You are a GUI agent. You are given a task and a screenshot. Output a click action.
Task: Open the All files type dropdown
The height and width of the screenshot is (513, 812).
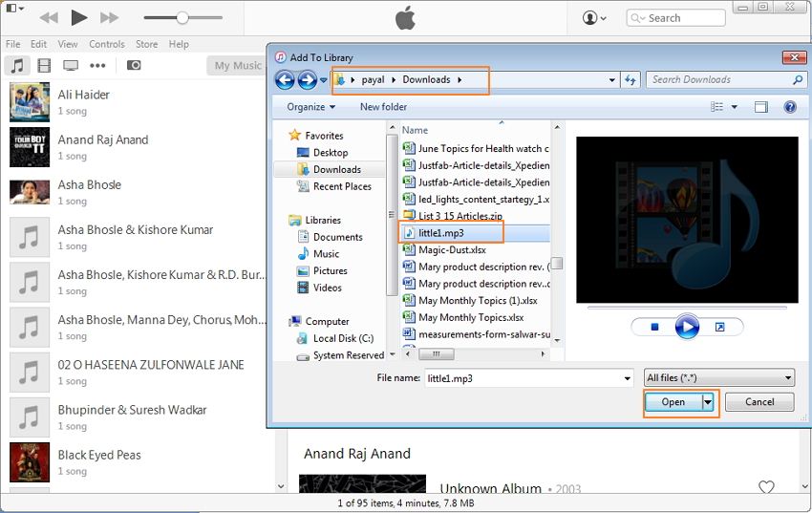(719, 377)
